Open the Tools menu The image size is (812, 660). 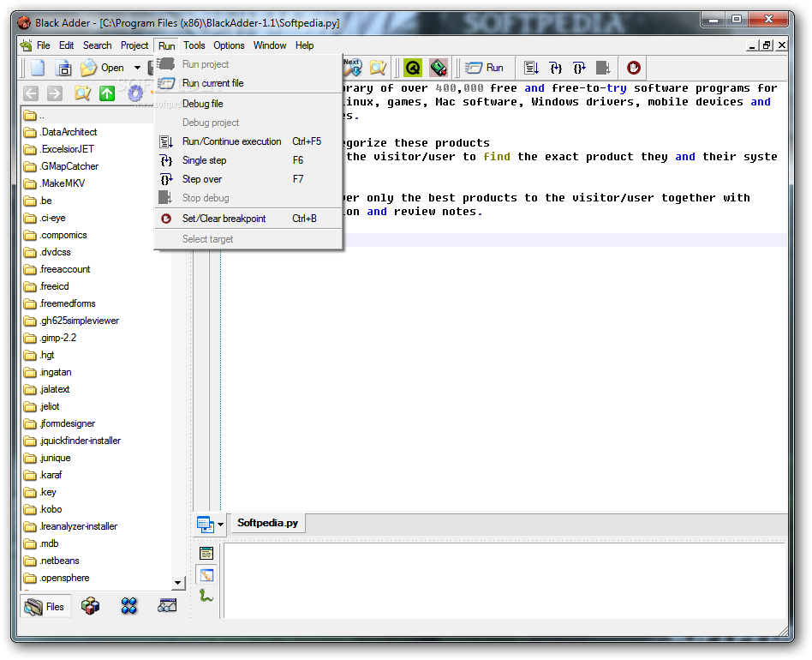coord(194,45)
